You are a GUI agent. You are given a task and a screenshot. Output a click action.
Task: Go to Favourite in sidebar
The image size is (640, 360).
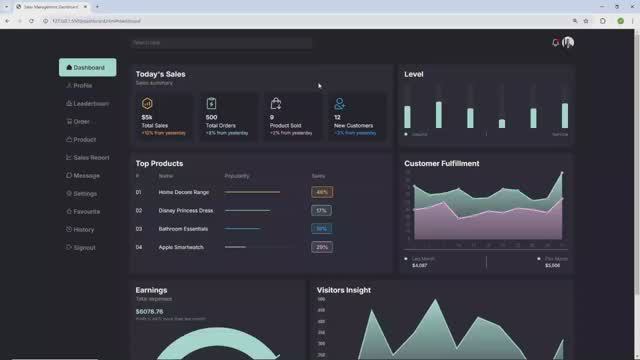[x=83, y=211]
